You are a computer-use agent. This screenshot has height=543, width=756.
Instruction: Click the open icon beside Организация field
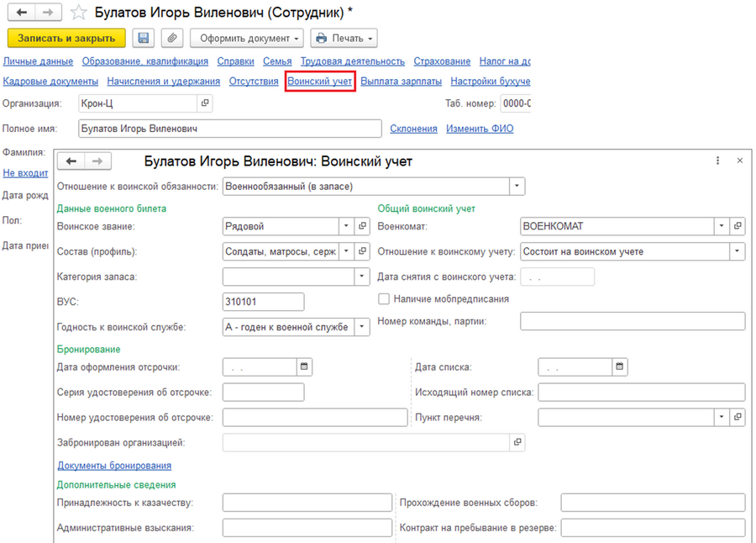tap(205, 103)
